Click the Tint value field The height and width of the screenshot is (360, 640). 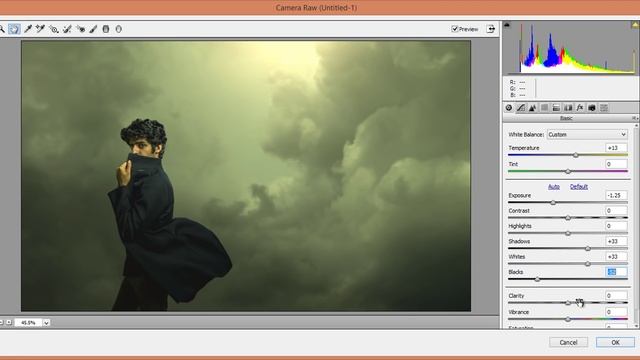pos(616,164)
